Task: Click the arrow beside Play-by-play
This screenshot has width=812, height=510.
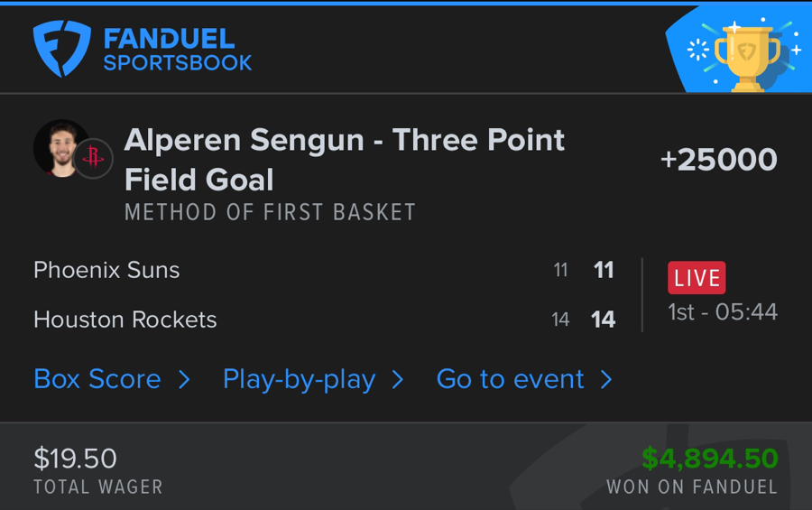Action: [x=397, y=379]
